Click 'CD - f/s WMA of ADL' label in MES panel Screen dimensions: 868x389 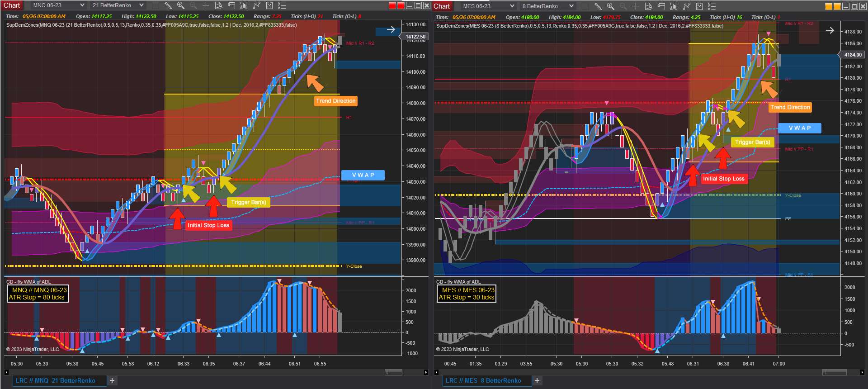pyautogui.click(x=458, y=282)
